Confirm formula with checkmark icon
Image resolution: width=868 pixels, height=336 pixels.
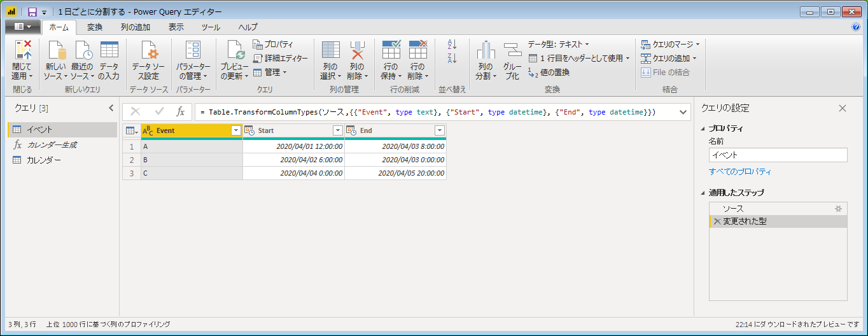pyautogui.click(x=159, y=111)
